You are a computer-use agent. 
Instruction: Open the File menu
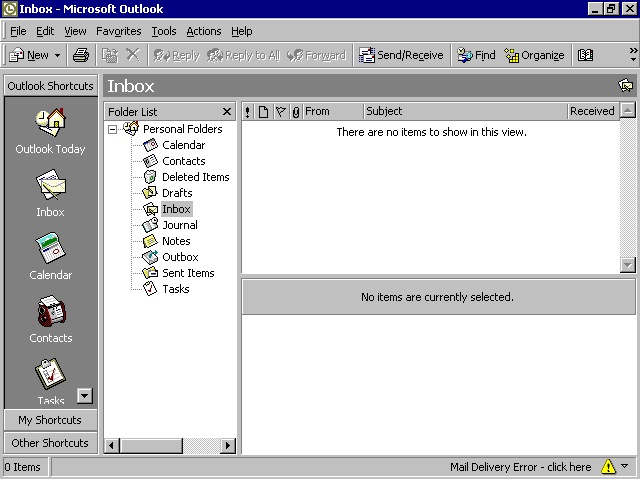(18, 31)
